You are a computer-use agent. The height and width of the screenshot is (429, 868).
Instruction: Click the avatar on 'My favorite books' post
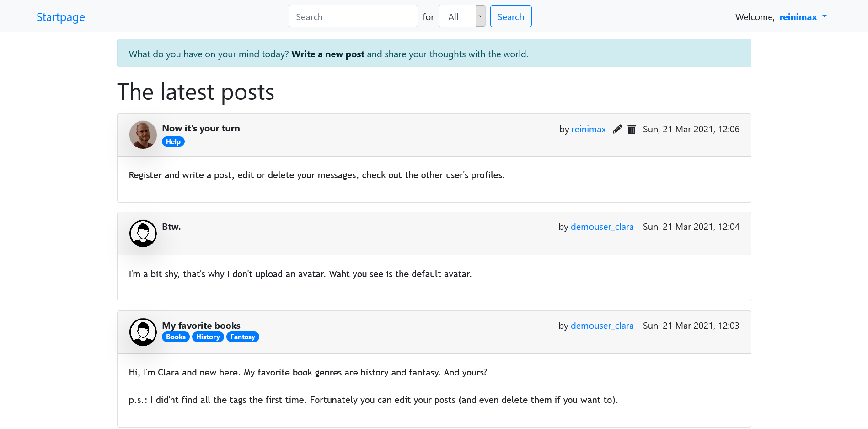(143, 331)
